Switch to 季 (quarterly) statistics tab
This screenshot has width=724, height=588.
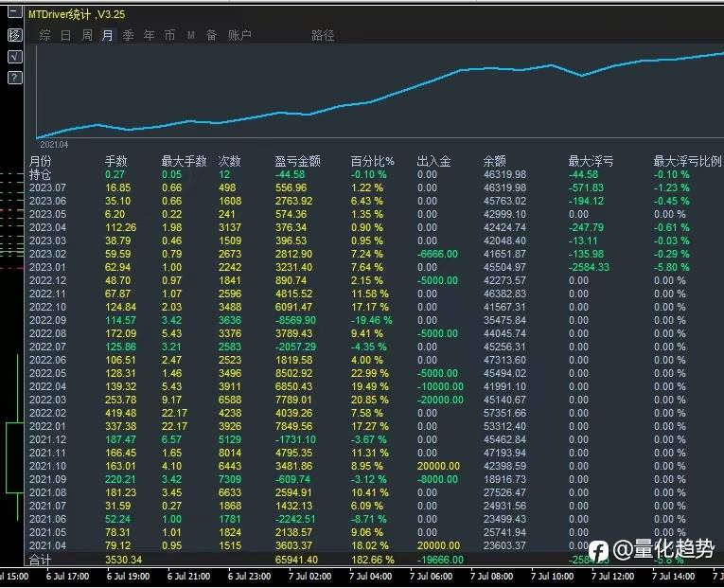[128, 36]
